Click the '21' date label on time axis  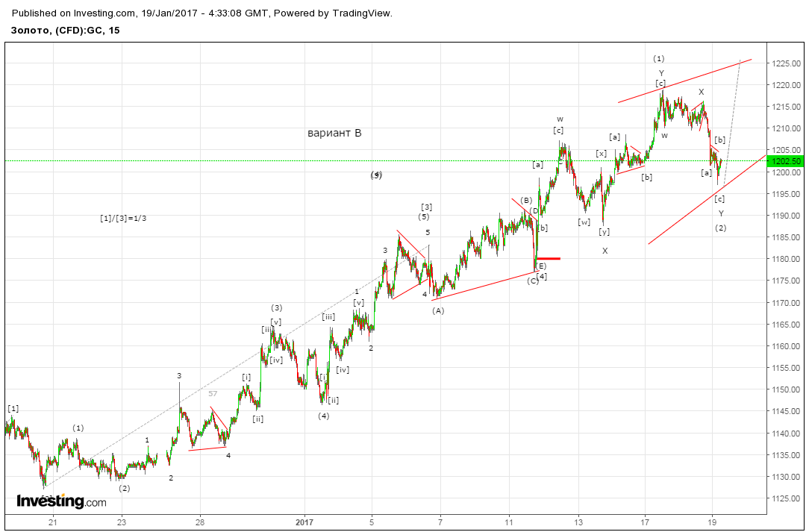tap(52, 522)
